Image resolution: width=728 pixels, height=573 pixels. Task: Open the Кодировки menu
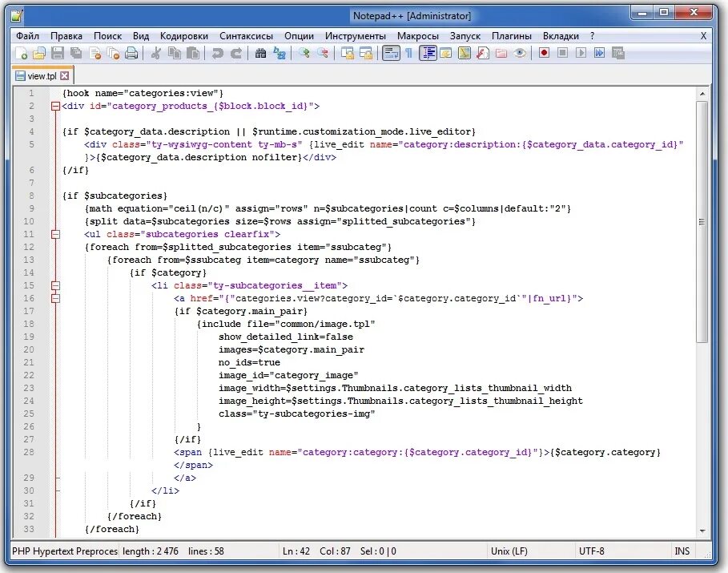(184, 36)
